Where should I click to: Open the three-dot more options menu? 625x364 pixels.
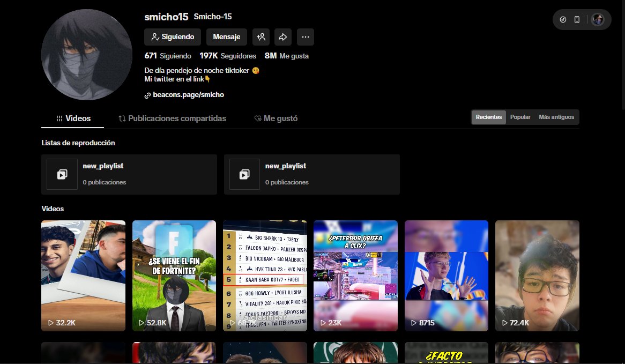tap(306, 36)
